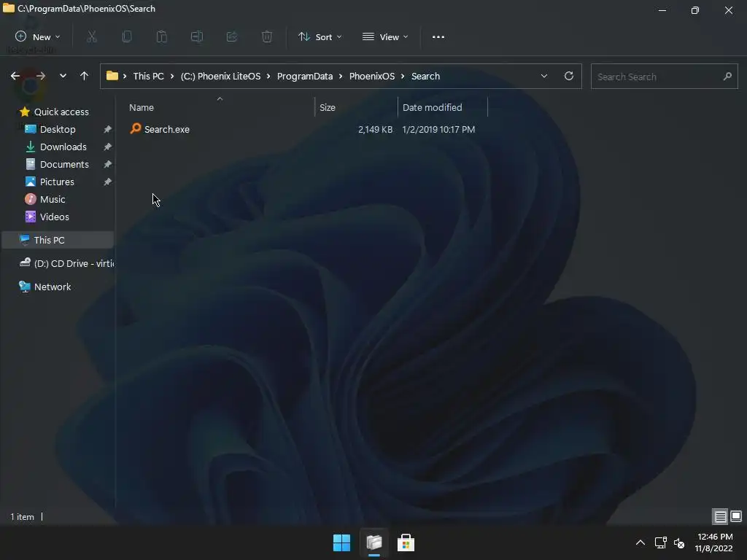Open the New item dropdown
The height and width of the screenshot is (560, 747).
point(38,36)
